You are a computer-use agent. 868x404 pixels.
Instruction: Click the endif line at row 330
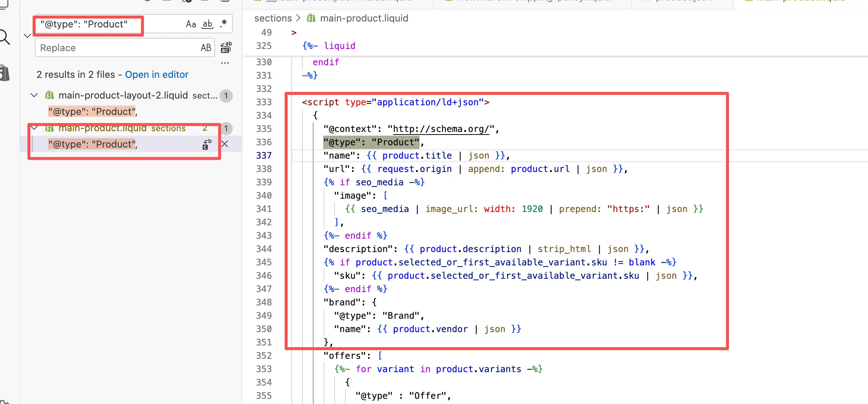[326, 62]
